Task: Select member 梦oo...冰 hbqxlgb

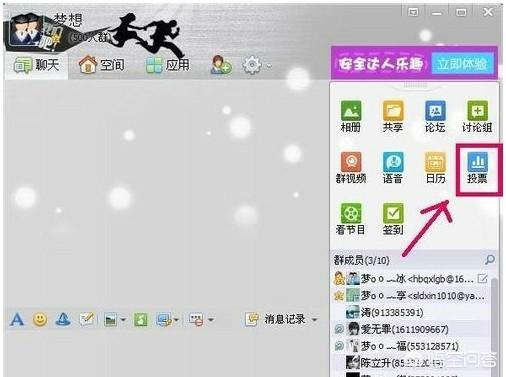Action: (x=411, y=279)
